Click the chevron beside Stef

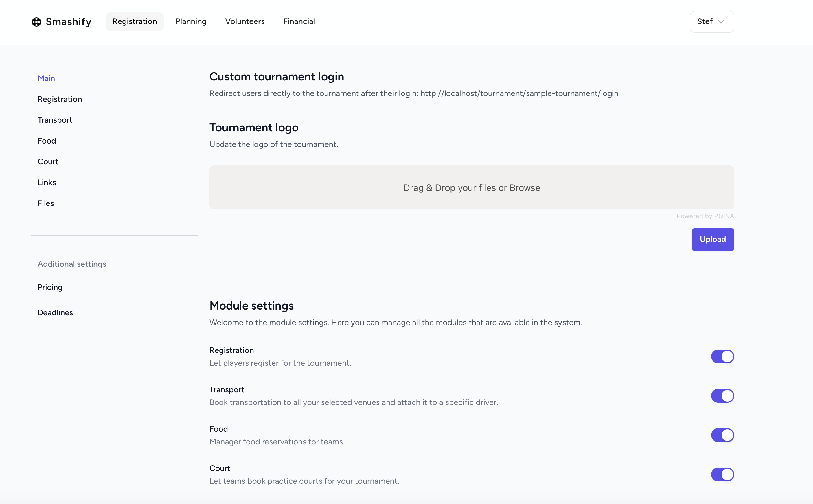721,22
